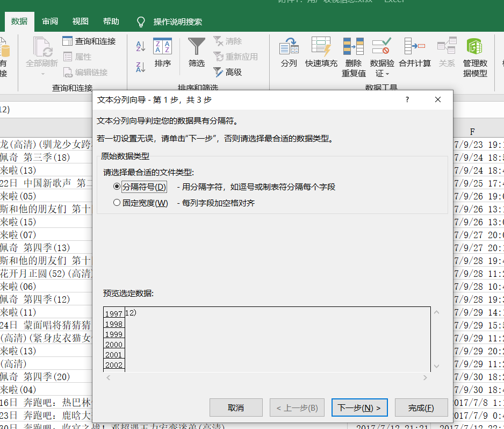Click Properties (属性) in connections group
The image size is (504, 429).
pyautogui.click(x=77, y=56)
